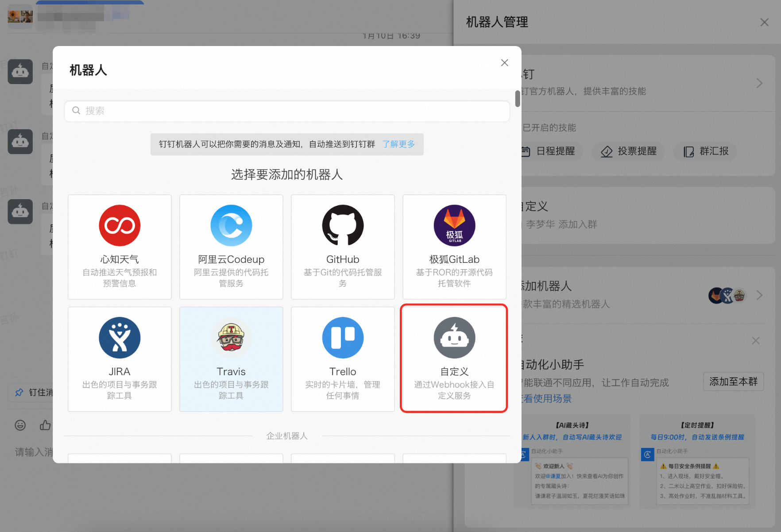Close the 机器人管理 side panel

click(x=764, y=22)
